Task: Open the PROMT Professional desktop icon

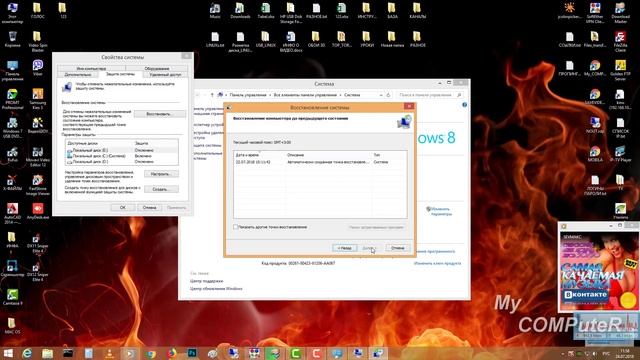Action: click(12, 99)
